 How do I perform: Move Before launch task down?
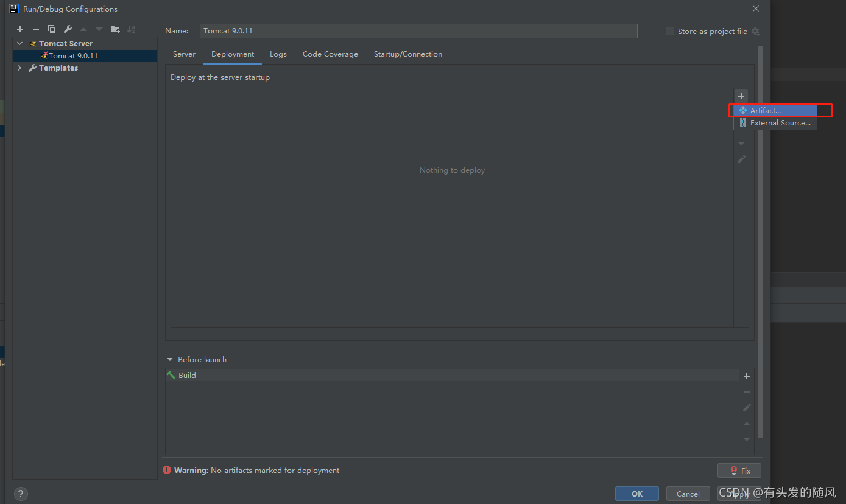[x=747, y=439]
